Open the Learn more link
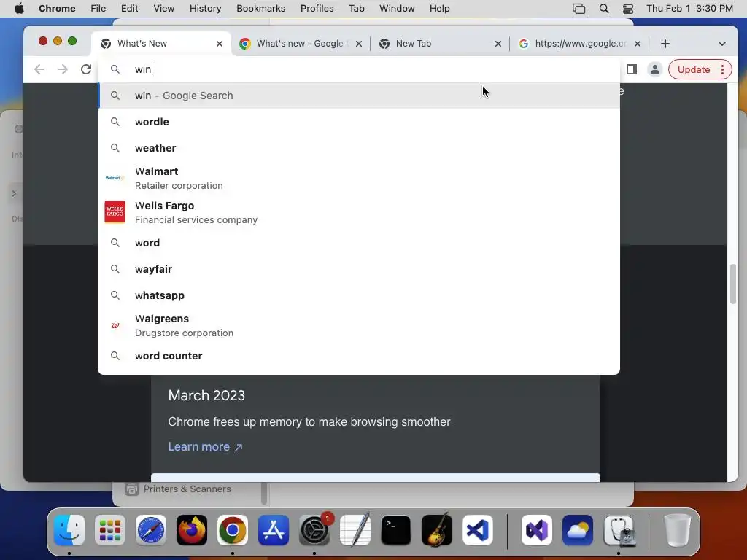 click(205, 447)
